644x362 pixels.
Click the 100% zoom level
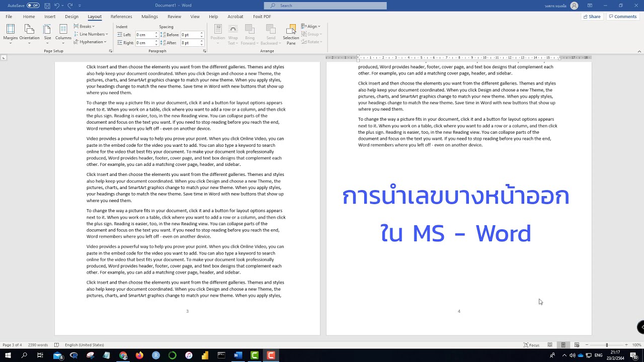tap(637, 345)
